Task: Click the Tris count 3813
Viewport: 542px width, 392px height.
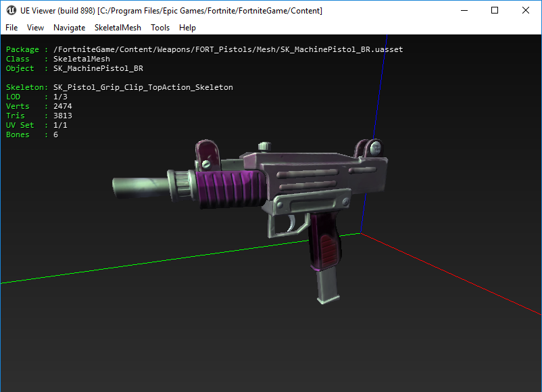Action: (63, 116)
